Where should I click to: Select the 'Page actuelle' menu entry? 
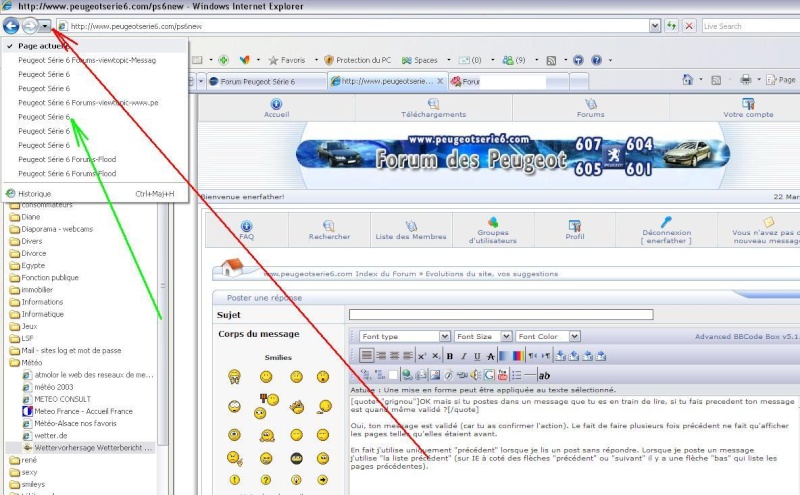[x=42, y=46]
